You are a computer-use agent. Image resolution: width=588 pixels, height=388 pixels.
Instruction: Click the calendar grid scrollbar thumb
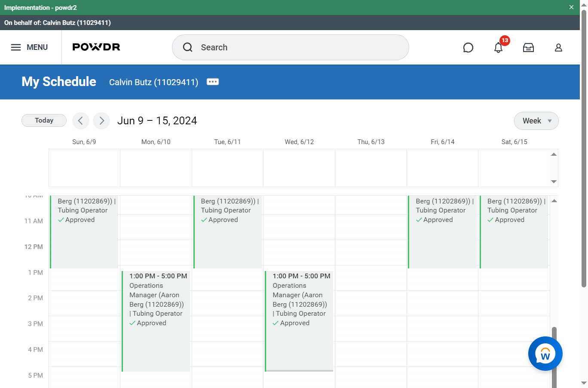tap(554, 357)
